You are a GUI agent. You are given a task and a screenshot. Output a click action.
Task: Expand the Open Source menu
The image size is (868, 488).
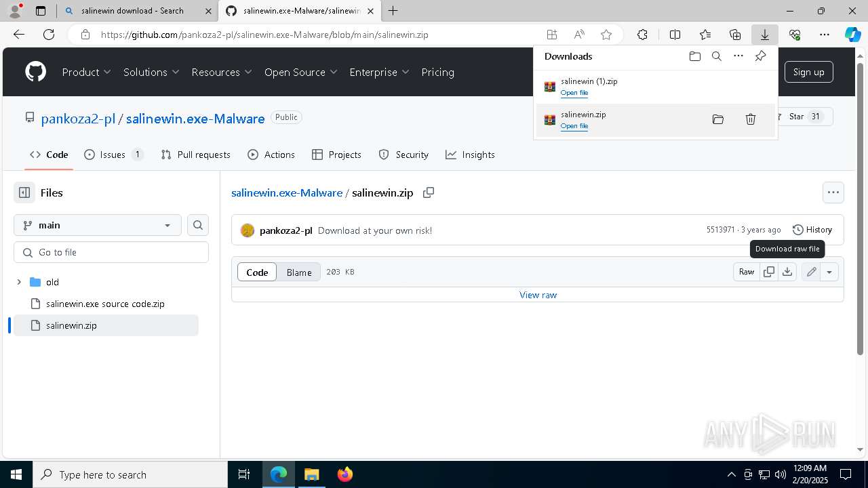click(x=302, y=72)
